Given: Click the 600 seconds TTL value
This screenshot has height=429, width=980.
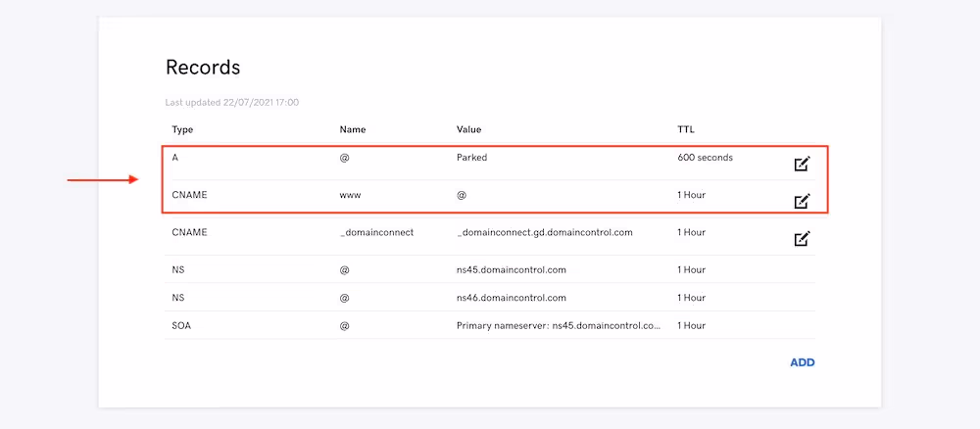Looking at the screenshot, I should [705, 157].
